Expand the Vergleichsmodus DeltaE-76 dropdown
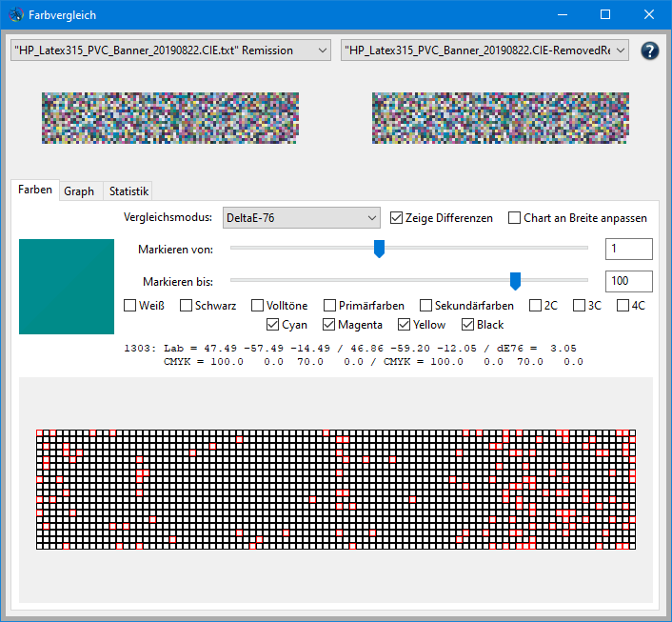 coord(301,218)
